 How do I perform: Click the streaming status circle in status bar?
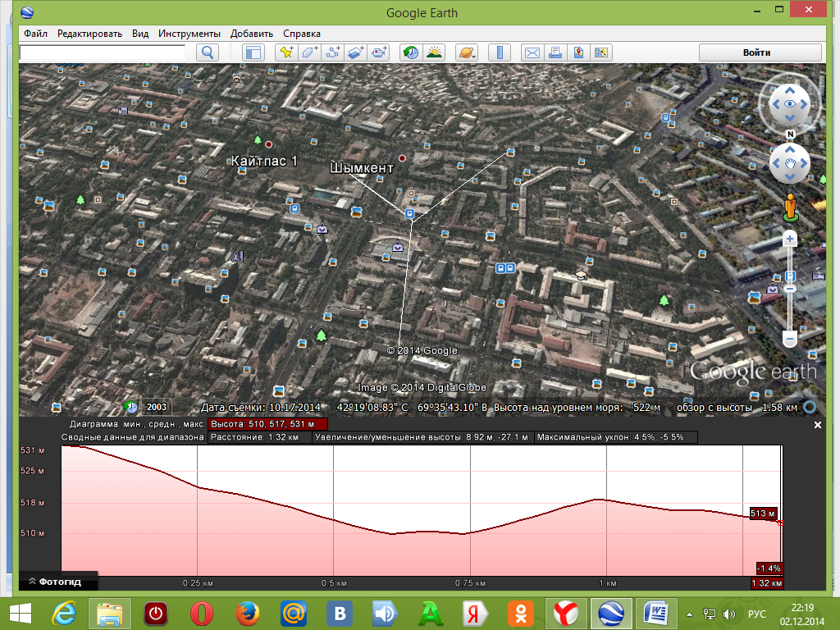pyautogui.click(x=810, y=407)
